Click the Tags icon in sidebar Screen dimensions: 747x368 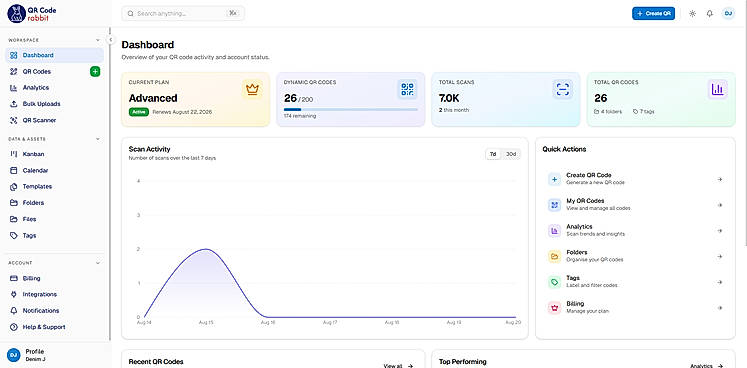click(13, 235)
